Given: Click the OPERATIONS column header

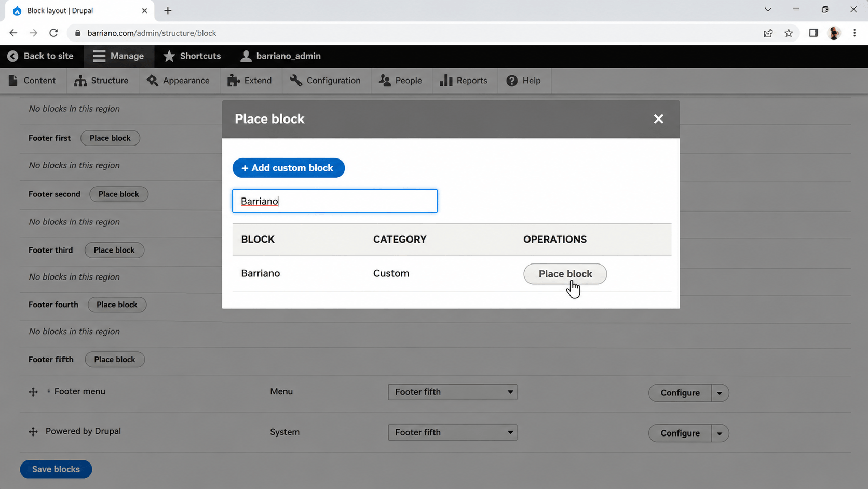Looking at the screenshot, I should click(x=555, y=240).
